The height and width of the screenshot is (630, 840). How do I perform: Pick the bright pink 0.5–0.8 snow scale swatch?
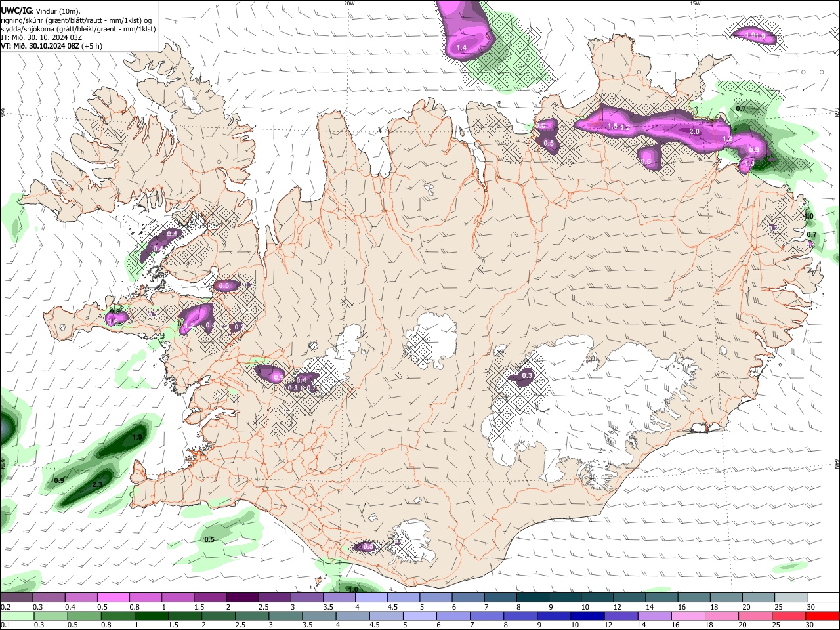(113, 597)
